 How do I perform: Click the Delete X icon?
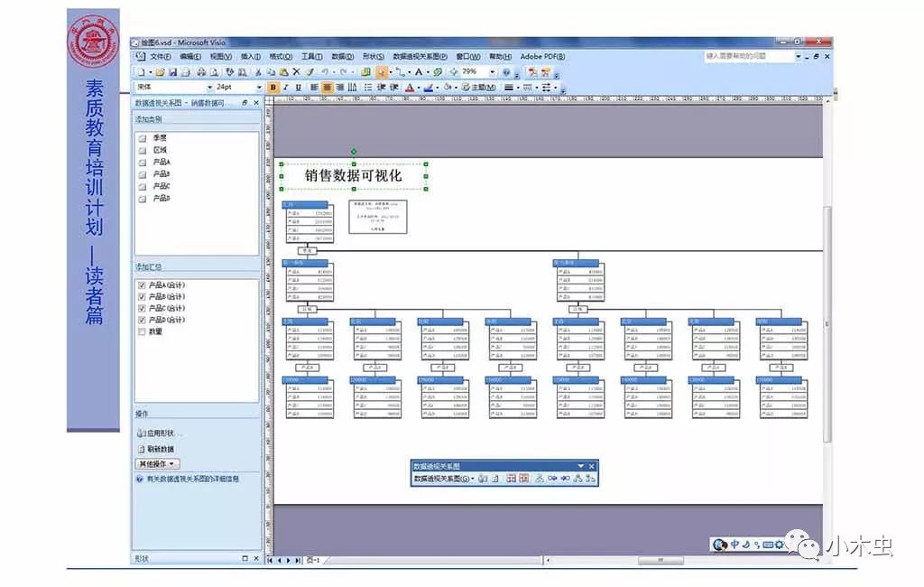tap(296, 72)
